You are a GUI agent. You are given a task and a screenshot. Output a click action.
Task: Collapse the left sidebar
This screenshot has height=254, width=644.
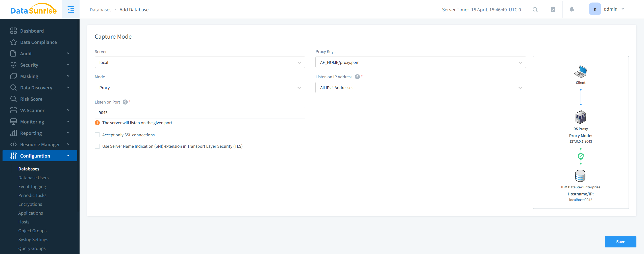(70, 9)
